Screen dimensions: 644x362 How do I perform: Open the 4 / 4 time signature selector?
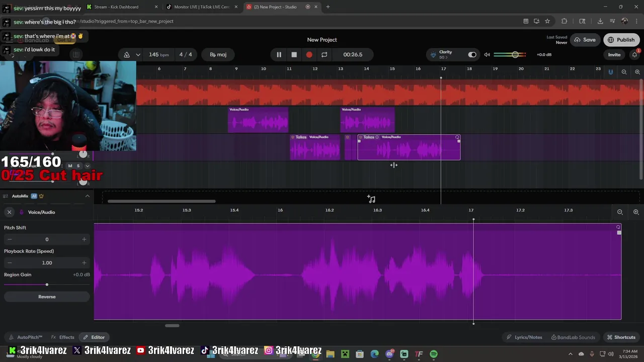(186, 54)
